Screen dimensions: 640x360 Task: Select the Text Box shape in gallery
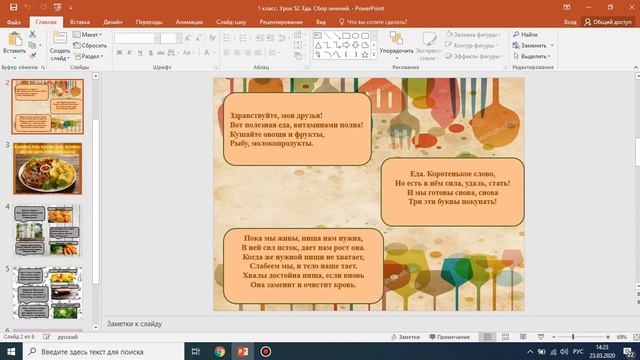pyautogui.click(x=318, y=36)
